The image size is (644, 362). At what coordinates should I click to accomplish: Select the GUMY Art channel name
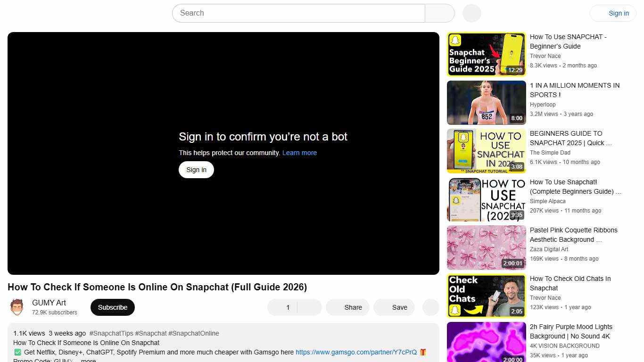click(x=49, y=302)
